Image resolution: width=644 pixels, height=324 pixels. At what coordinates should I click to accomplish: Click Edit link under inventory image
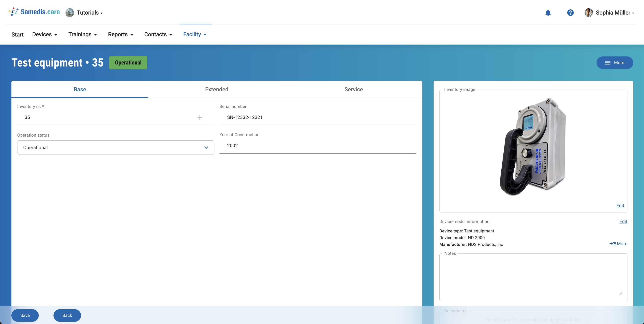[620, 206]
